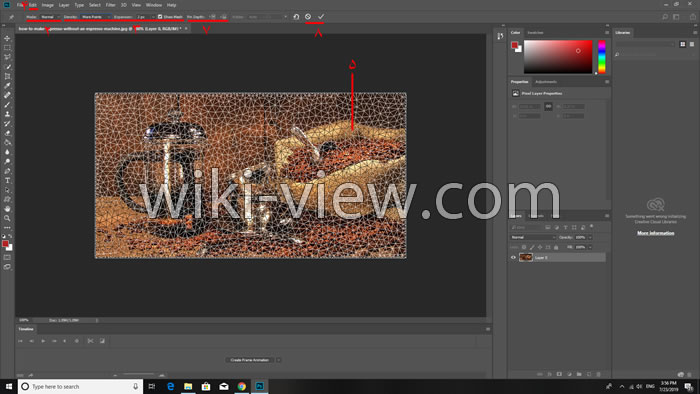700x394 pixels.
Task: Select the Move tool
Action: (7, 38)
